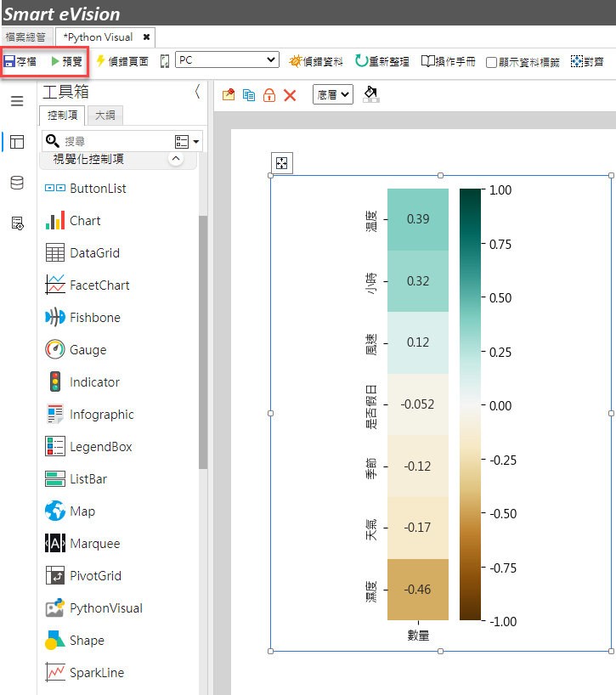The width and height of the screenshot is (616, 695).
Task: Collapse the 視覺化控制項 section
Action: [176, 159]
